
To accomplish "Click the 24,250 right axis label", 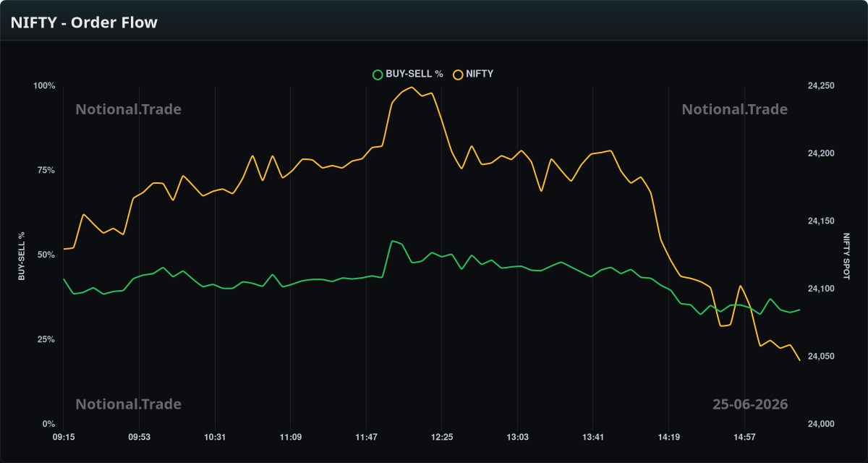I will pos(820,86).
